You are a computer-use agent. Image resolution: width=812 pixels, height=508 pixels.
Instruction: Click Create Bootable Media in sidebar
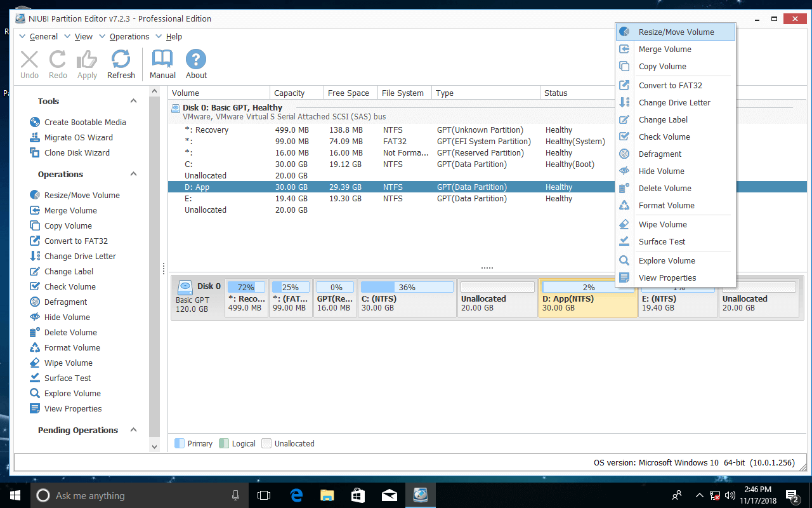85,122
